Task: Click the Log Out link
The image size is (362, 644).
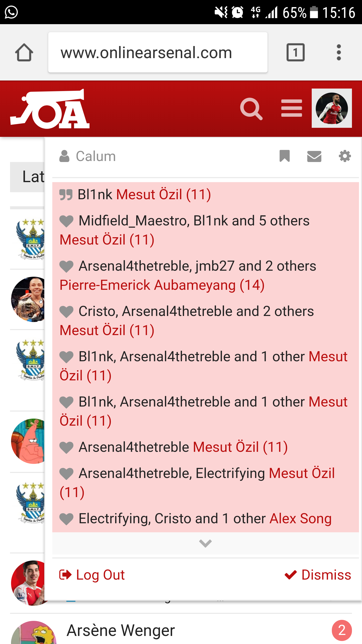Action: (x=92, y=575)
